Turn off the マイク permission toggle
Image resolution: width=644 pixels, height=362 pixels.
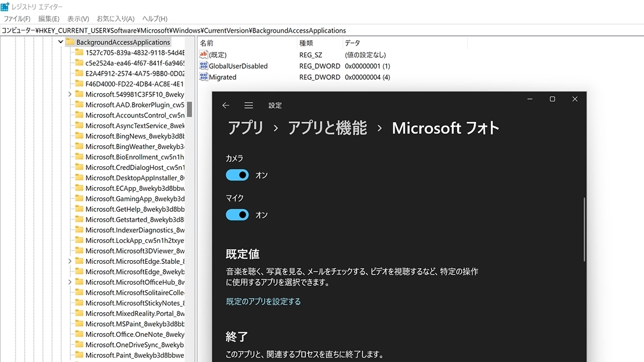[237, 215]
